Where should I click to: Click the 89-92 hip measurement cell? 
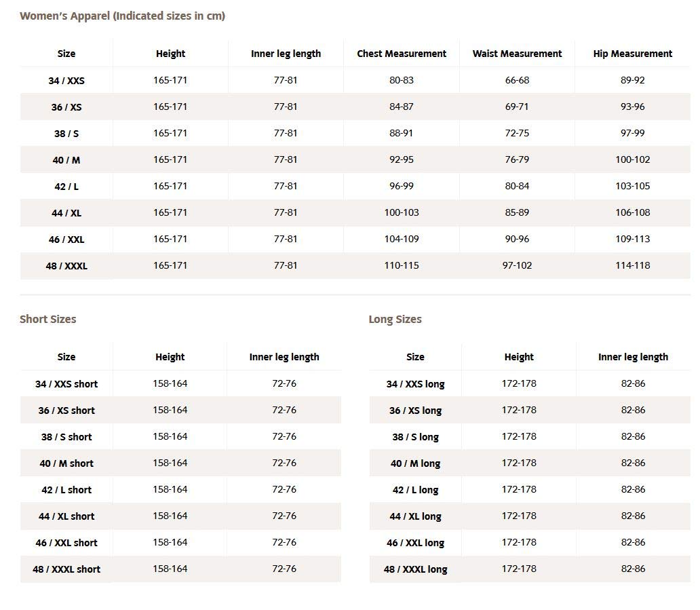click(x=632, y=80)
